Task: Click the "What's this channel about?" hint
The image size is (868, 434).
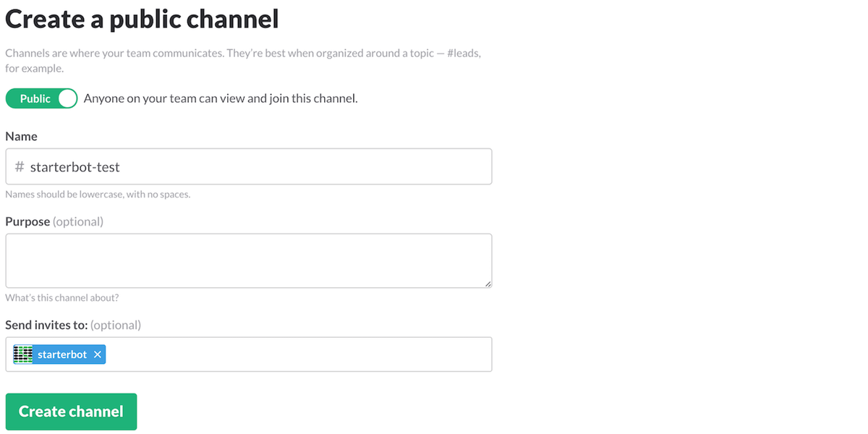Action: coord(62,297)
